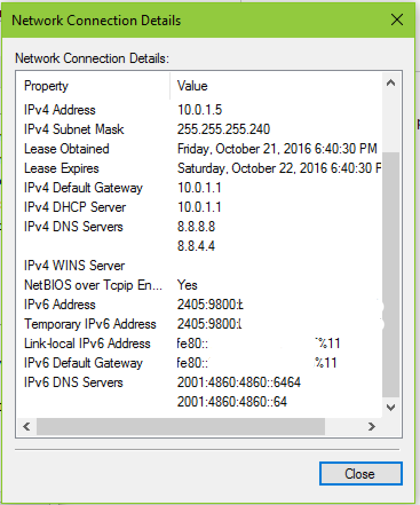This screenshot has width=420, height=505.
Task: Click the horizontal scrollbar right arrow
Action: (x=372, y=427)
